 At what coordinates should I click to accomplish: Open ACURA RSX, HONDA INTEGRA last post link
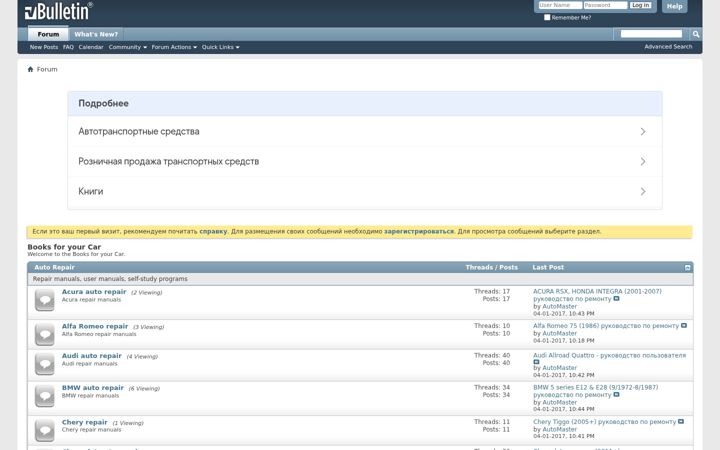coord(597,295)
